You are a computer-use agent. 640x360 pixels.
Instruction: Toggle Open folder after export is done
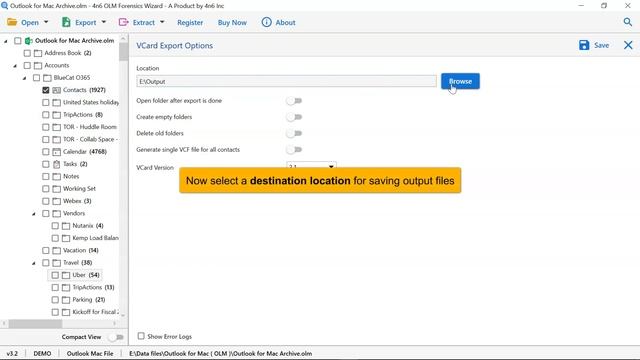click(294, 101)
